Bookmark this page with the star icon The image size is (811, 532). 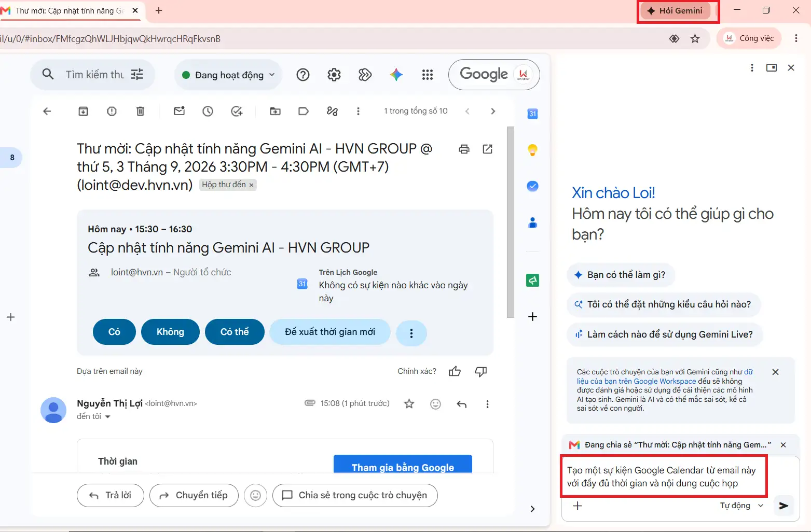(x=695, y=38)
